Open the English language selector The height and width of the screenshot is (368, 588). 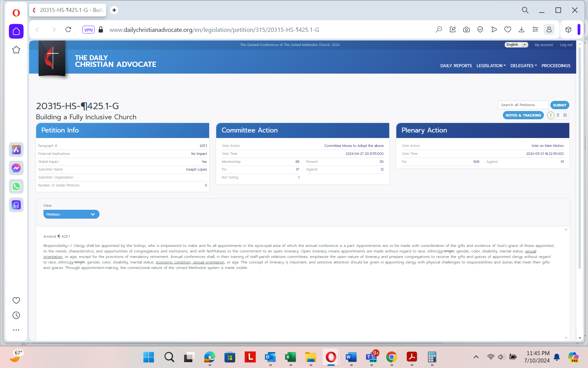tap(516, 45)
